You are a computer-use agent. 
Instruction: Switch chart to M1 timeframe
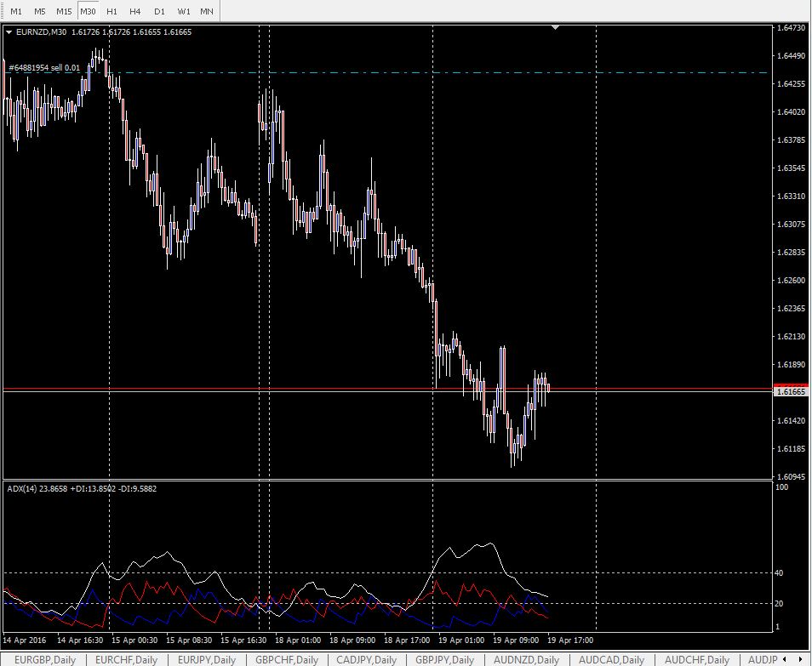(x=16, y=12)
